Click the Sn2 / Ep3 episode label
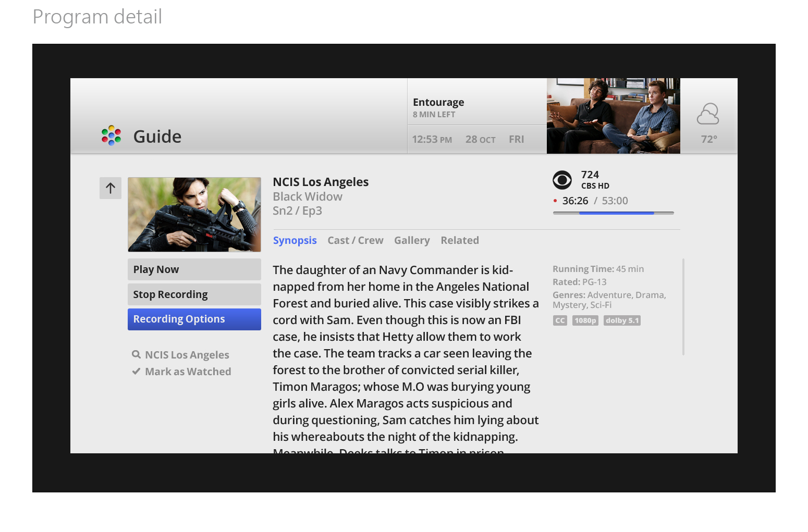Screen dimensions: 808x532 click(x=298, y=211)
